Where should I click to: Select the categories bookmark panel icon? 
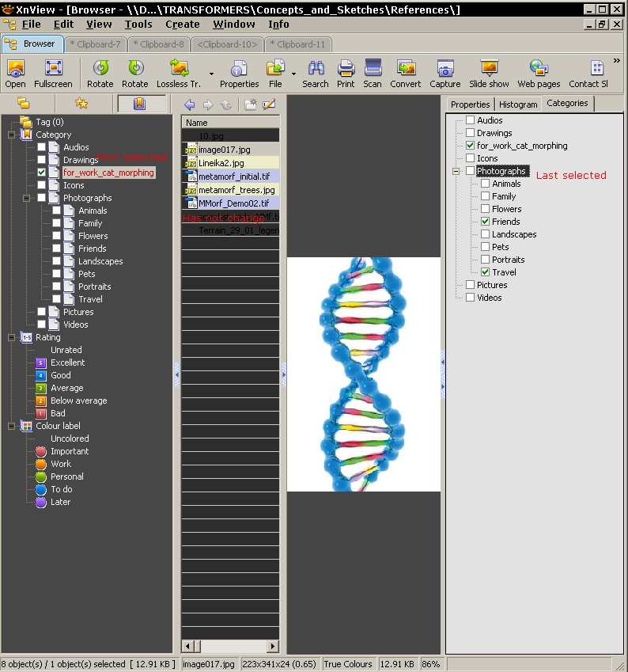[140, 103]
